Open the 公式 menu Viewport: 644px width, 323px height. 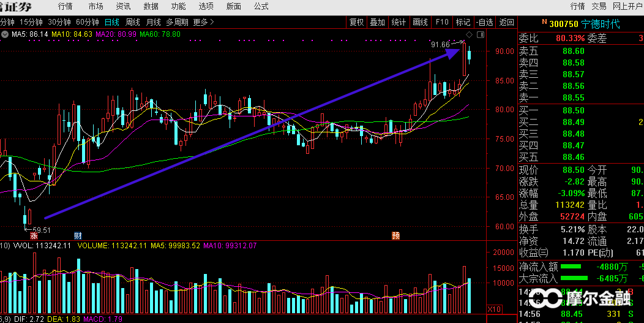click(261, 6)
